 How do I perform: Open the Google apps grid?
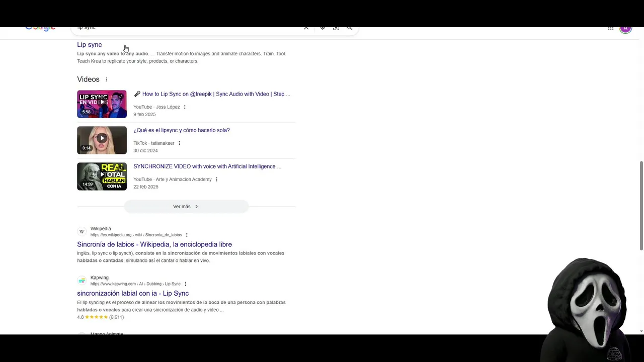coord(610,29)
